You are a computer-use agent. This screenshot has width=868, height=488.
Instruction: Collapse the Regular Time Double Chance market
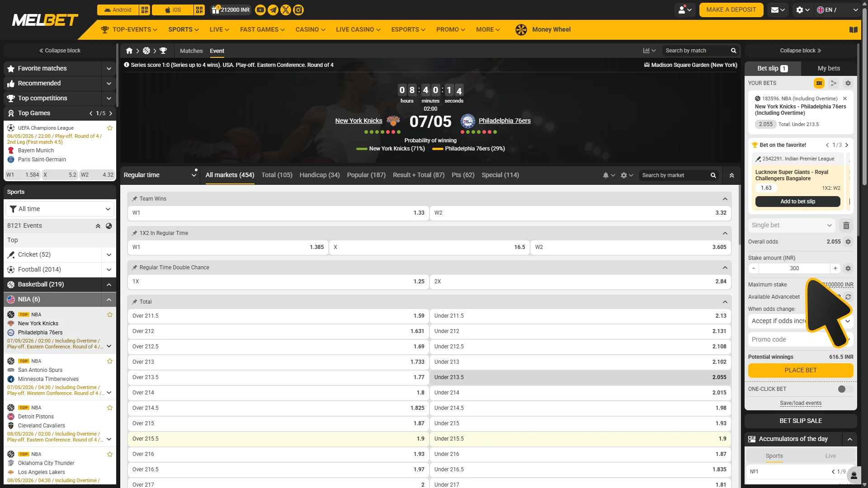click(x=725, y=267)
